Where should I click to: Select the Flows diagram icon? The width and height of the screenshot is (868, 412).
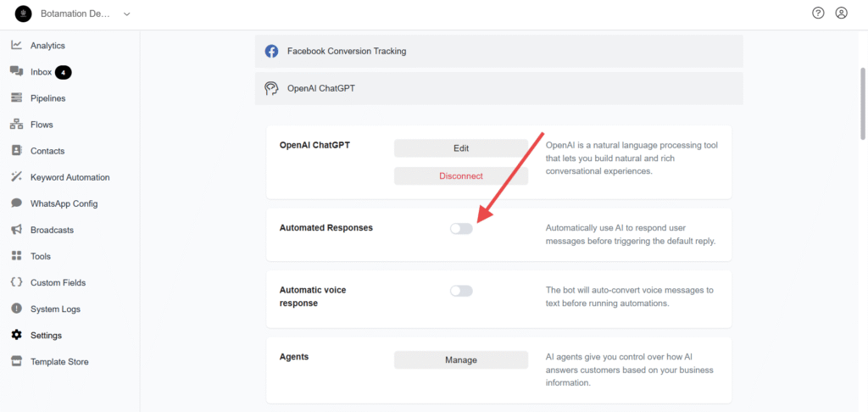point(17,125)
